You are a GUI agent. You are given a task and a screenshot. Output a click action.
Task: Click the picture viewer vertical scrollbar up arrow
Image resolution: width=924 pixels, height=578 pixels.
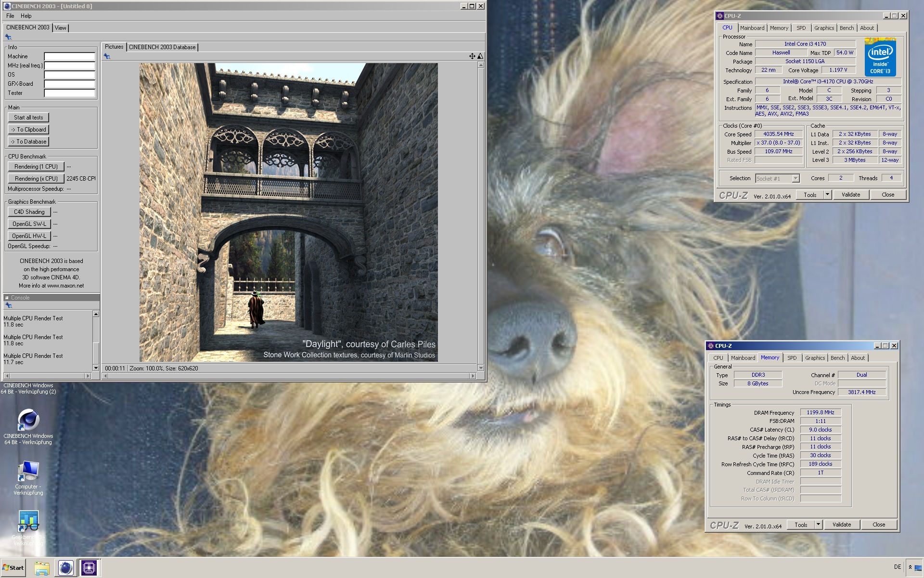click(480, 65)
